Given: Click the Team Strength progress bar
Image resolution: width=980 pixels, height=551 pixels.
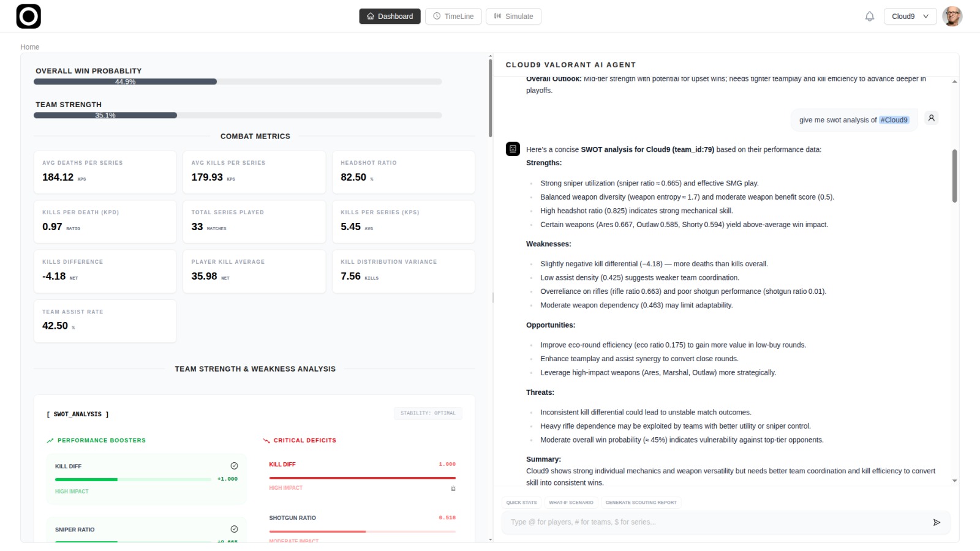Looking at the screenshot, I should point(238,116).
